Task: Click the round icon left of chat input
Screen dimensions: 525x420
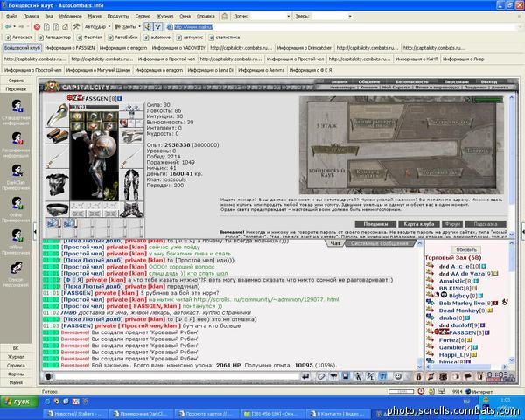Action: click(48, 376)
